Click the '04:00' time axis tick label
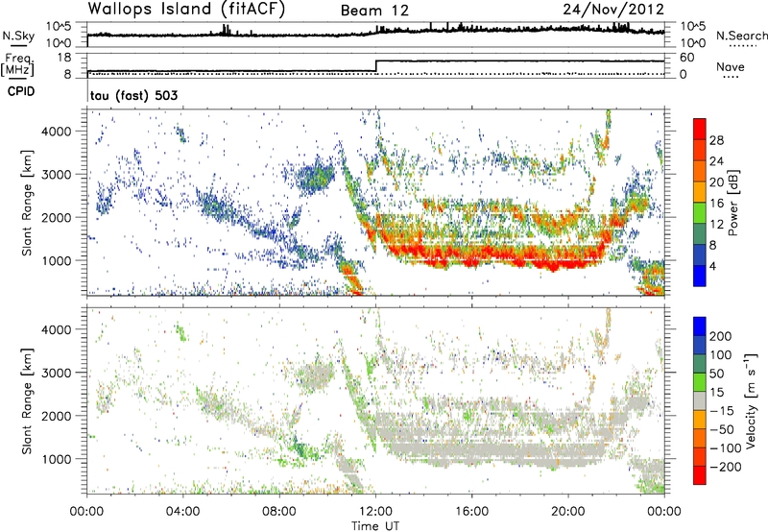 182,512
